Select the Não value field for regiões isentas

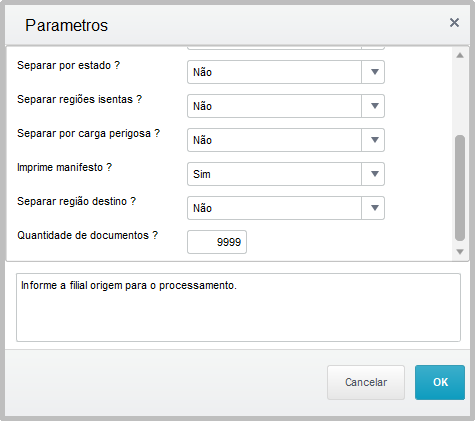tap(274, 106)
